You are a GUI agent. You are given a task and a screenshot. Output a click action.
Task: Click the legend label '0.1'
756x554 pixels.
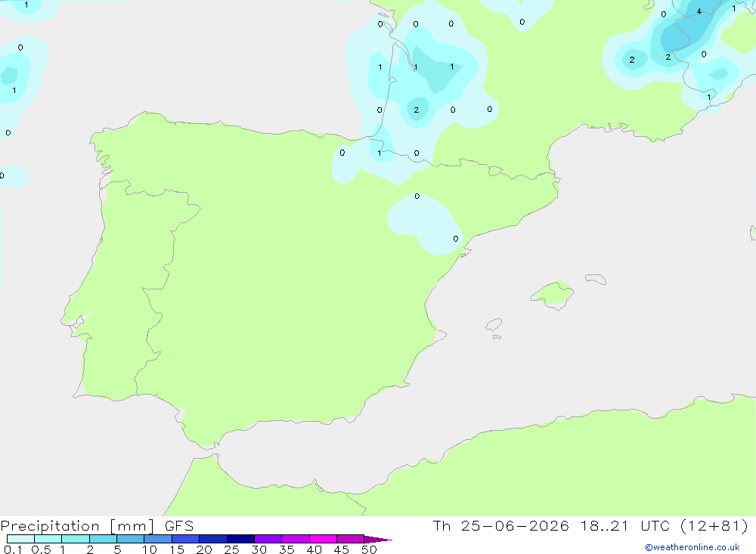13,549
